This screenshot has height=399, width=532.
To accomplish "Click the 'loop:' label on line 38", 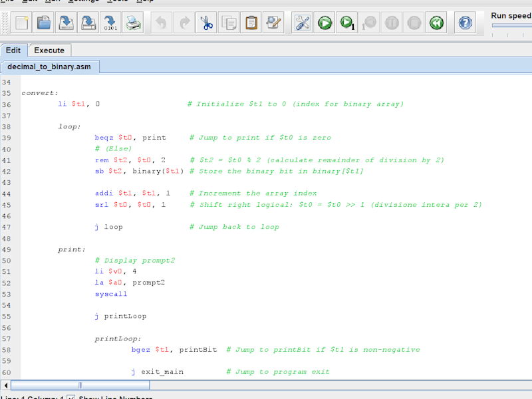I will pos(69,126).
